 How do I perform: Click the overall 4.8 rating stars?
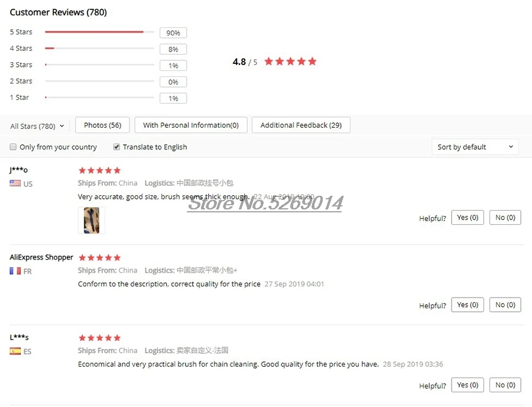290,62
